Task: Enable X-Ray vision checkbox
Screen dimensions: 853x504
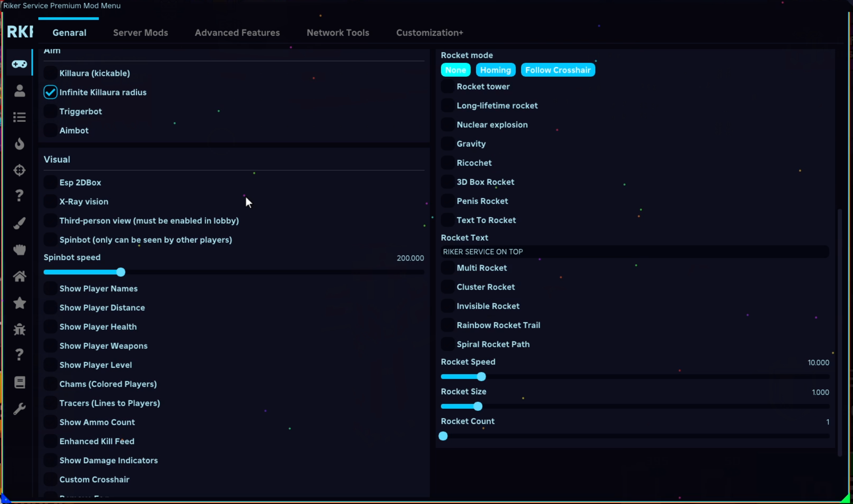Action: pos(50,202)
